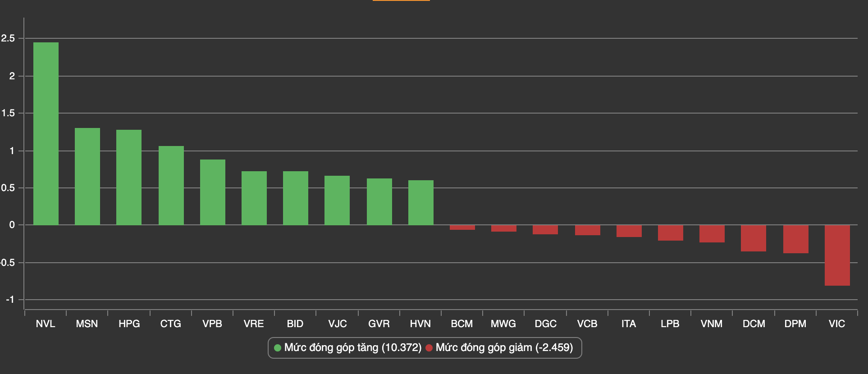The height and width of the screenshot is (374, 868).
Task: Select the VJC green bar
Action: (337, 201)
